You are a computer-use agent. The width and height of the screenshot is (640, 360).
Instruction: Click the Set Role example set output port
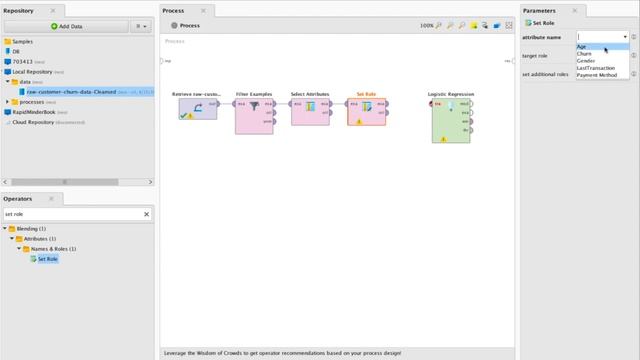click(387, 104)
